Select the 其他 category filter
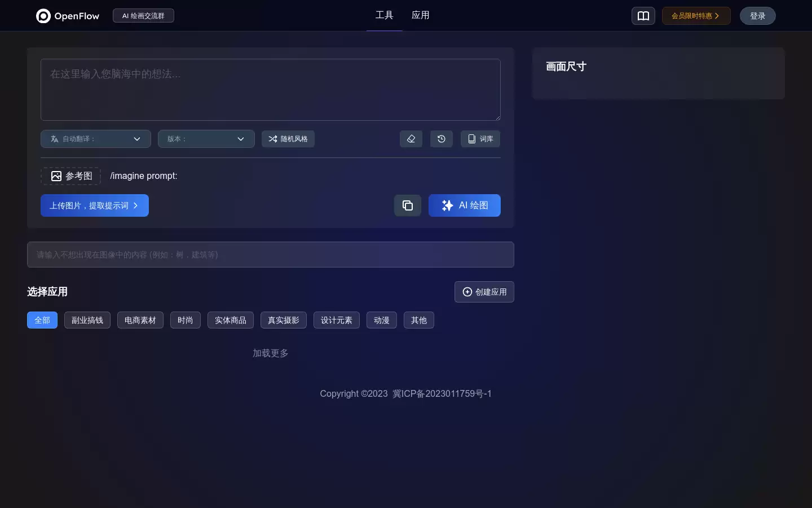812x508 pixels. (x=419, y=320)
